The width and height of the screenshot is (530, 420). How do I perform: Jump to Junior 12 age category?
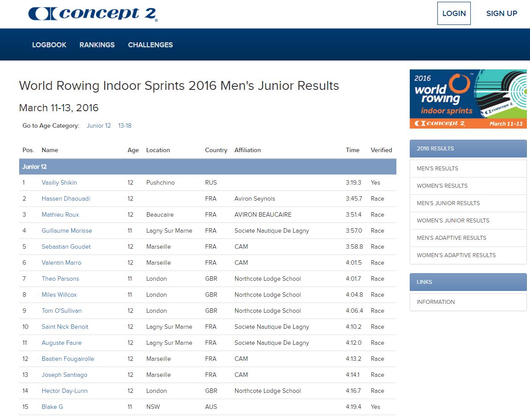(x=98, y=125)
